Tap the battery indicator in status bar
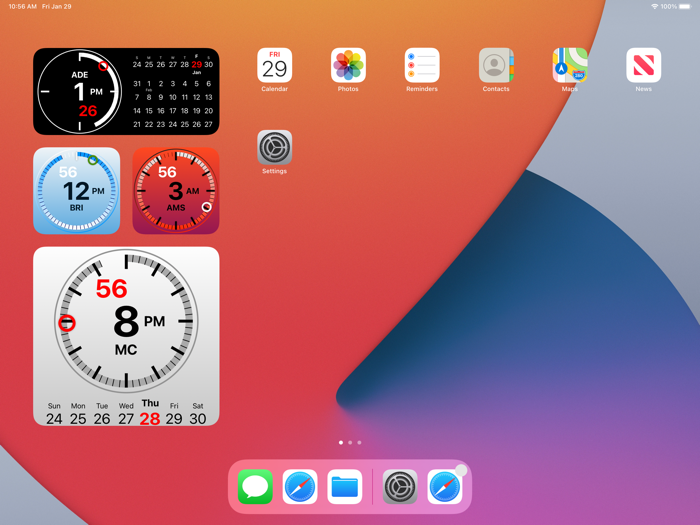Screen dimensions: 700x525 click(684, 7)
